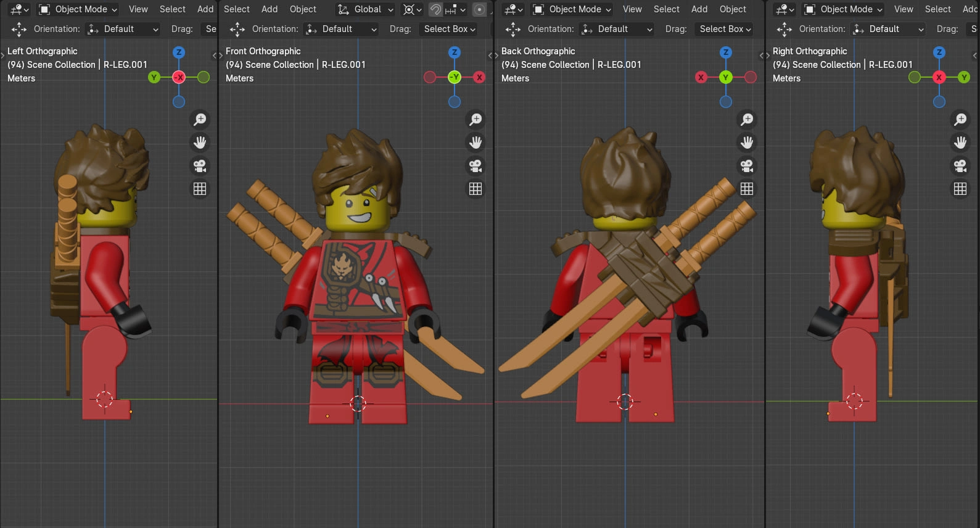Click the green Y axis in Right Orthographic gizmo

[964, 77]
